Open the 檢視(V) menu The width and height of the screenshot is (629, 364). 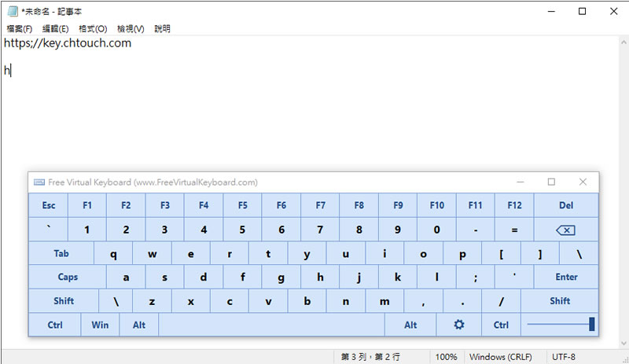click(x=131, y=29)
